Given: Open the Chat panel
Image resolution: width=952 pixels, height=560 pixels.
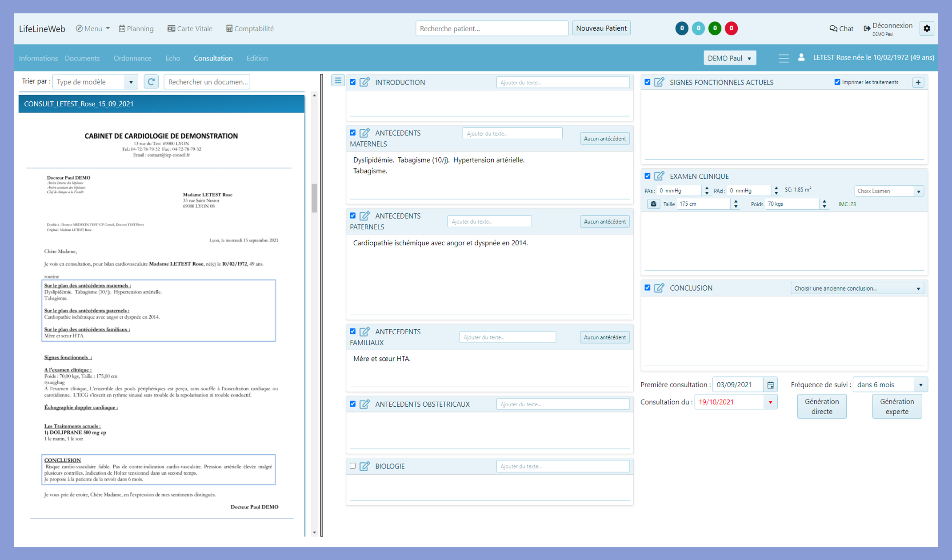Looking at the screenshot, I should [x=841, y=28].
